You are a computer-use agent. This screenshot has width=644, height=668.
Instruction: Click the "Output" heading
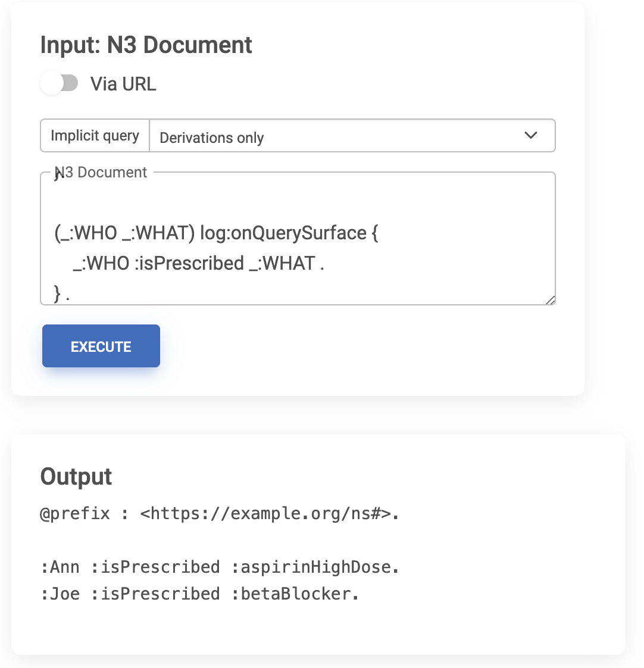pos(76,476)
